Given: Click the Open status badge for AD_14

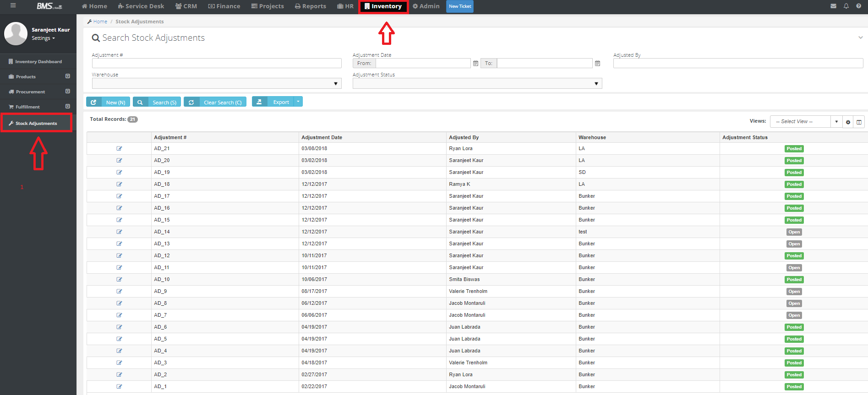Looking at the screenshot, I should (x=794, y=232).
